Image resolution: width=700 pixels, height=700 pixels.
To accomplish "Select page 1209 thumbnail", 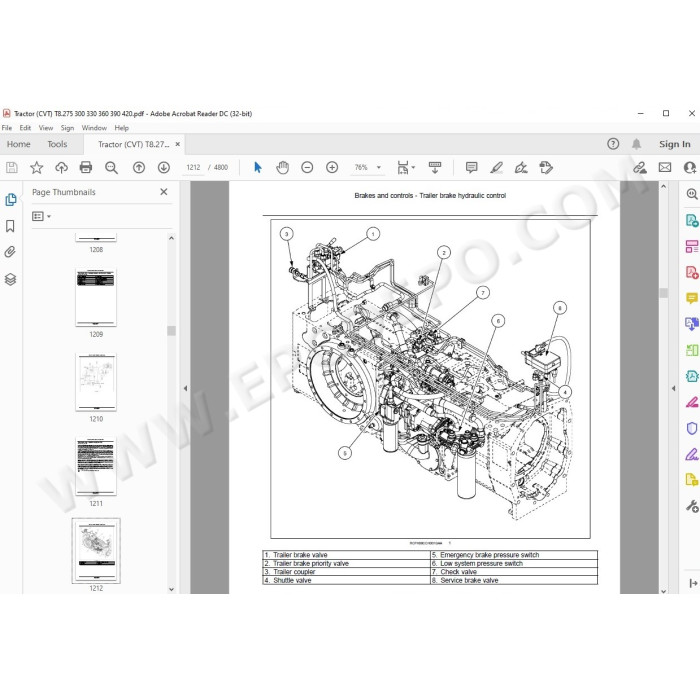I will [x=96, y=297].
